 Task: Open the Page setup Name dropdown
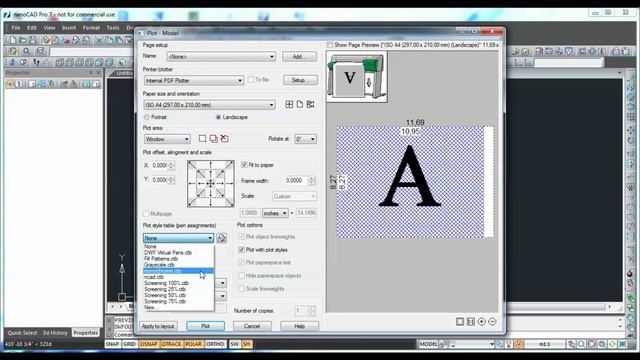click(221, 56)
